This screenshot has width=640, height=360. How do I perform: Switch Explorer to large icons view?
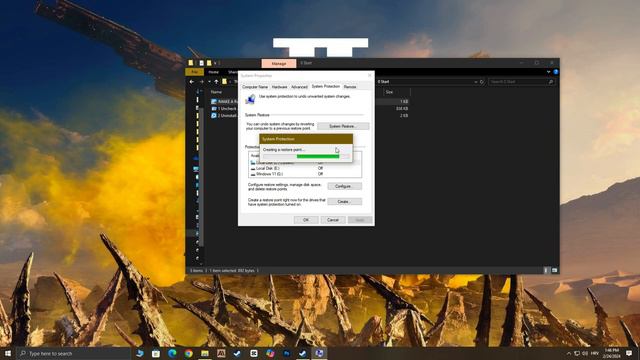554,270
